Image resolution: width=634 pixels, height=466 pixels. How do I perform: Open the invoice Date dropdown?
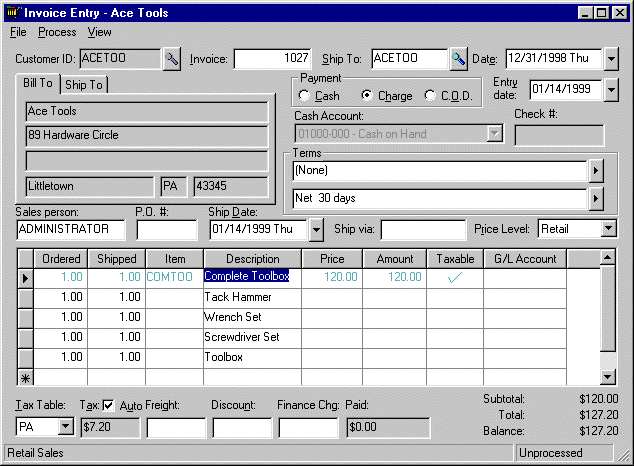tap(612, 59)
